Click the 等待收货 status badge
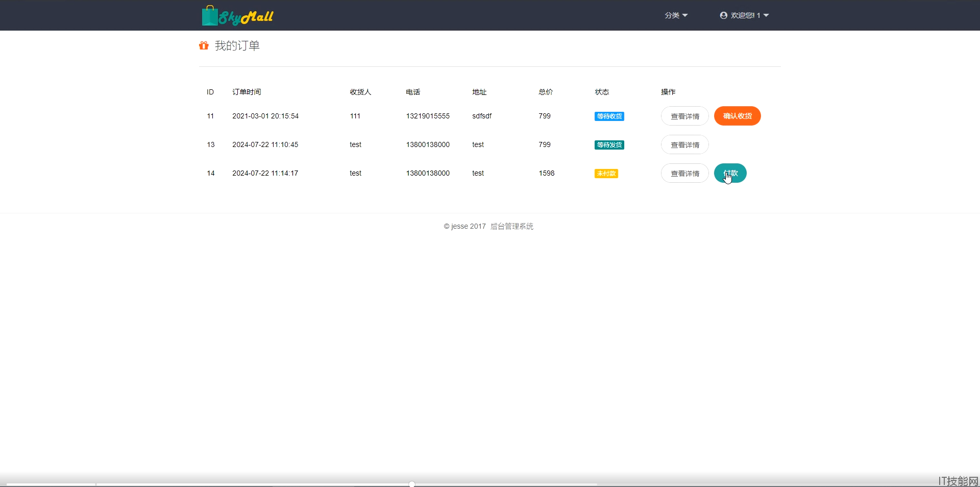Viewport: 980px width, 487px height. click(x=609, y=116)
